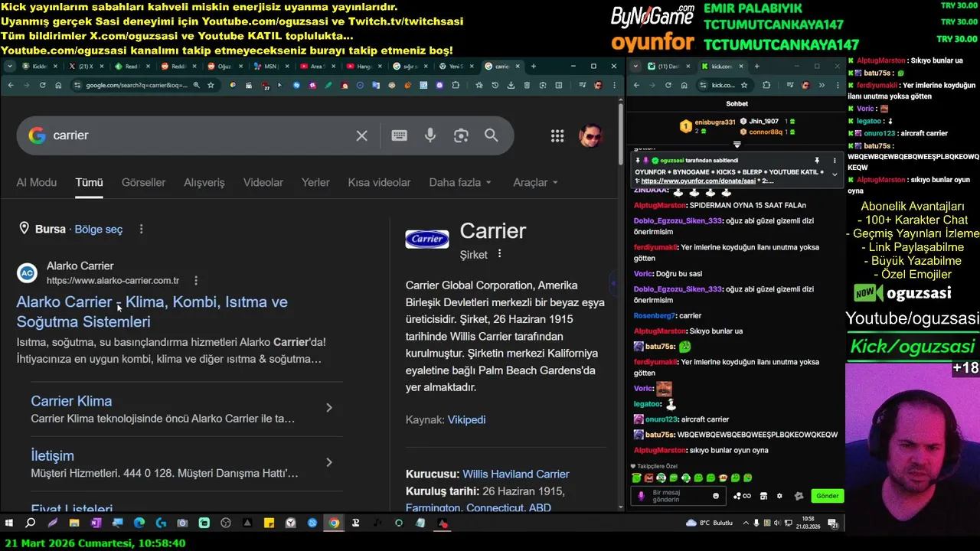
Task: Open Windows notification center
Action: coord(833,523)
